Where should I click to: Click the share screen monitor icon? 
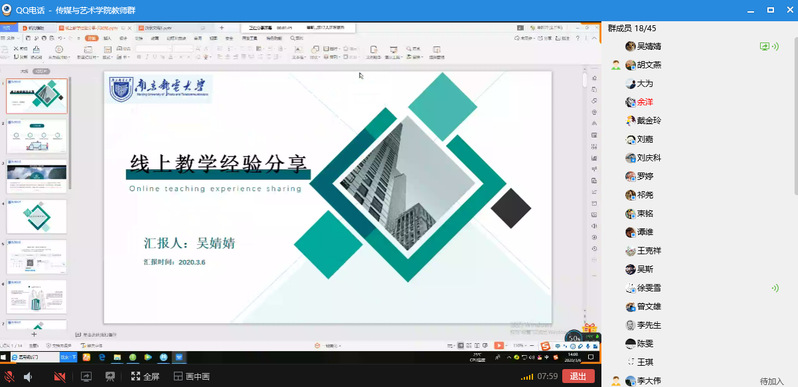pyautogui.click(x=86, y=377)
